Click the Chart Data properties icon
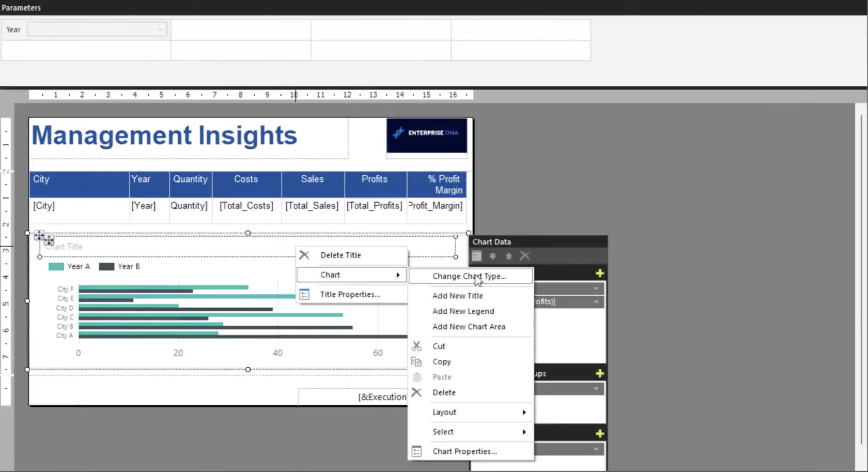Screen dimensions: 868x472 click(x=477, y=256)
